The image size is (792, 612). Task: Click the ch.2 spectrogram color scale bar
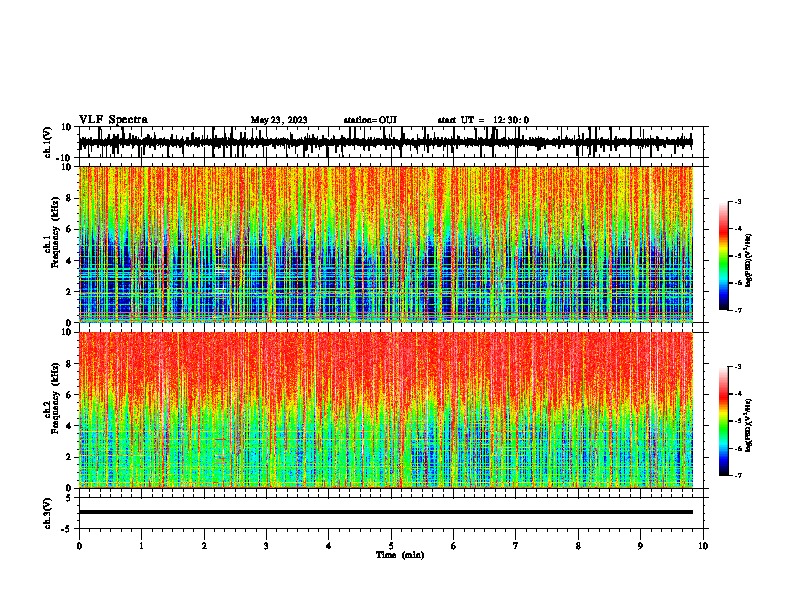pyautogui.click(x=724, y=421)
